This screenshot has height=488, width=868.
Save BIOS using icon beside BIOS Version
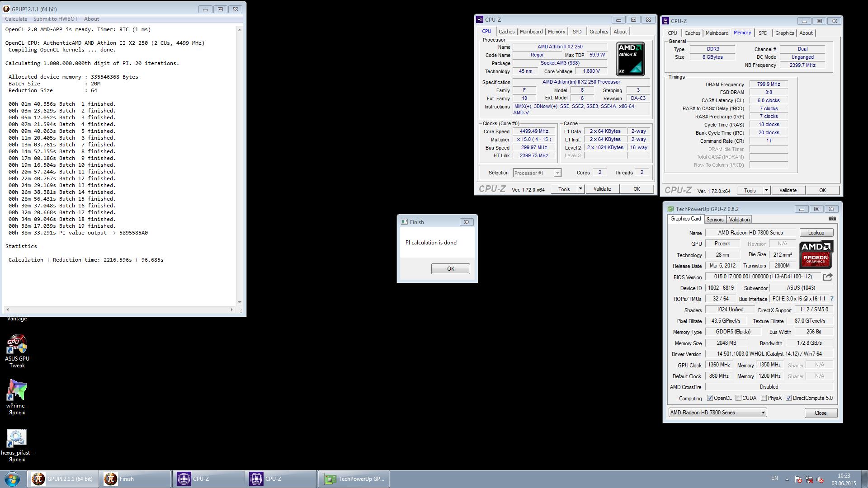point(828,277)
